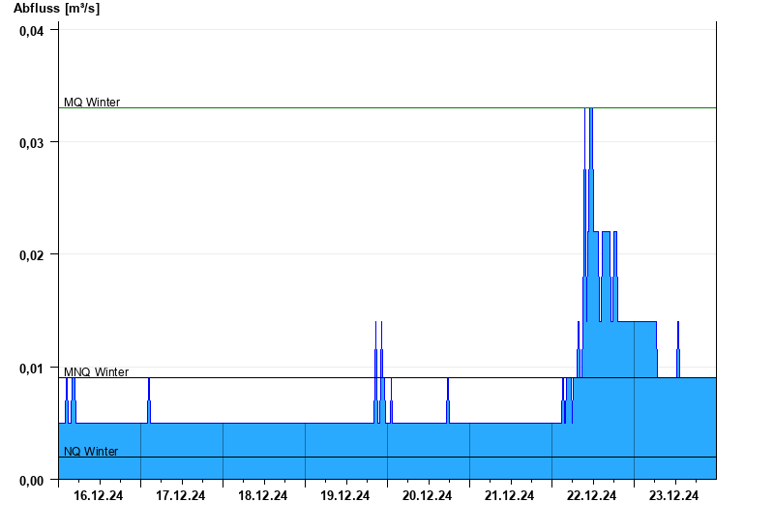Image resolution: width=774 pixels, height=532 pixels.
Task: Select the 21.12.24 date label
Action: (510, 495)
